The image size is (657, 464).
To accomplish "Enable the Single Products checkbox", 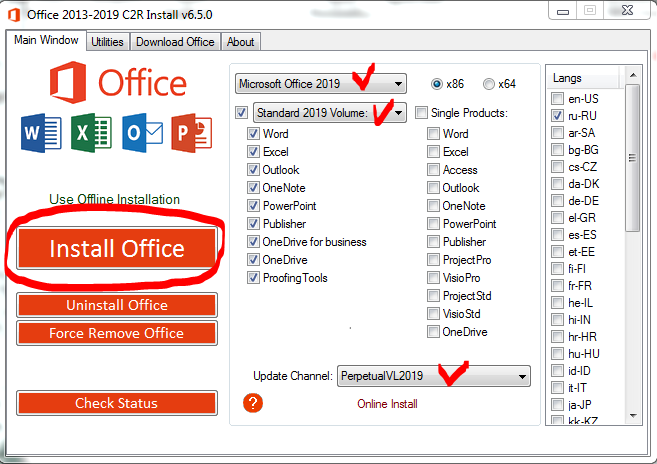I will [x=422, y=112].
